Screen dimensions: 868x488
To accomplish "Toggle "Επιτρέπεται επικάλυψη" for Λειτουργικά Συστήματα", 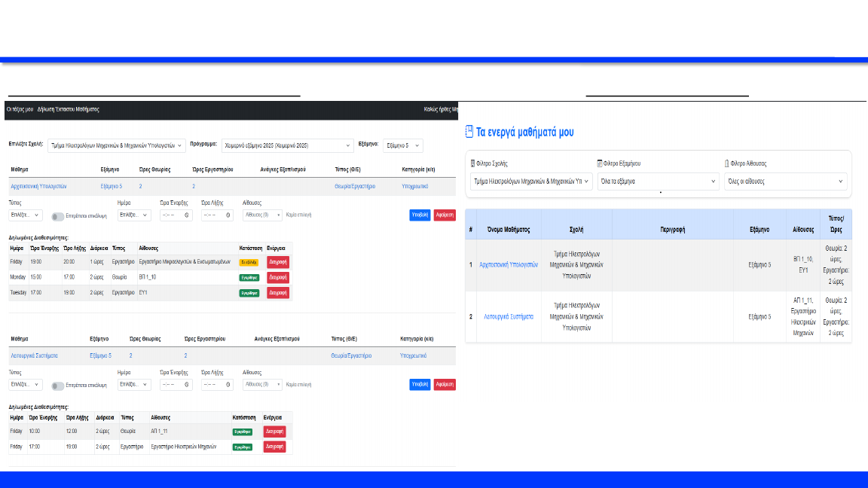I will [58, 386].
